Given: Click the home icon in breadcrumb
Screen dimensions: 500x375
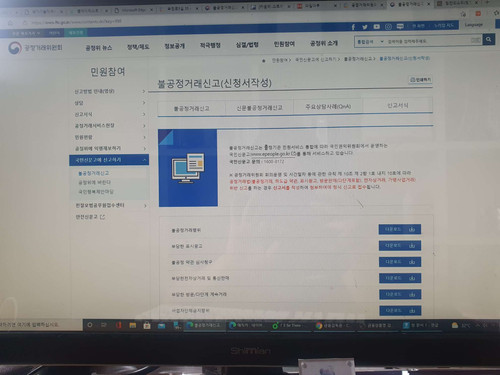Looking at the screenshot, I should pos(264,61).
